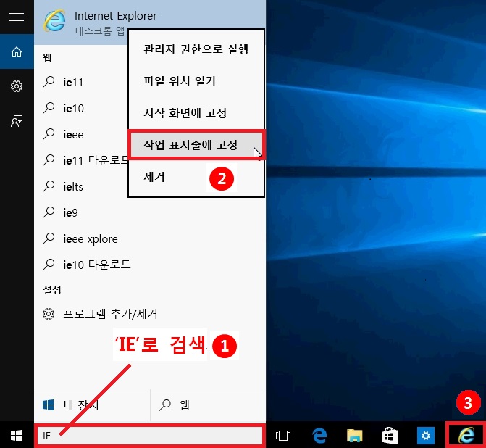Viewport: 486px width, 448px height.
Task: Open the Home icon in sidebar
Action: click(x=17, y=52)
